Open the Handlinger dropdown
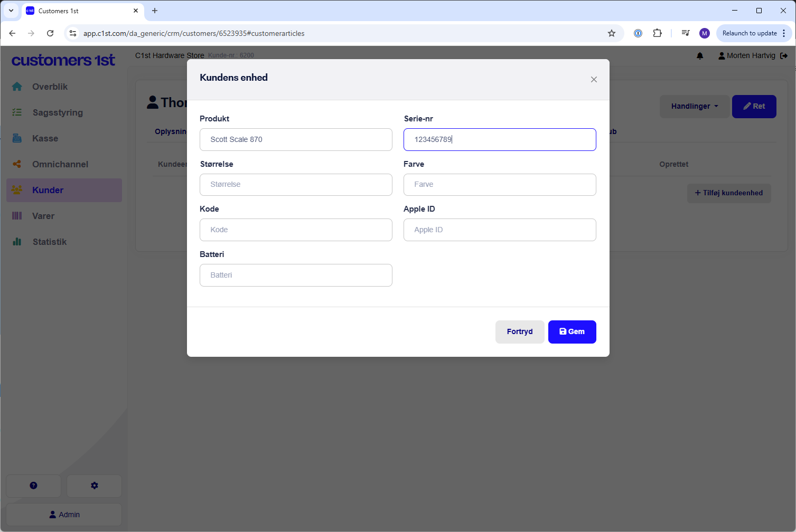The height and width of the screenshot is (532, 796). [x=695, y=107]
